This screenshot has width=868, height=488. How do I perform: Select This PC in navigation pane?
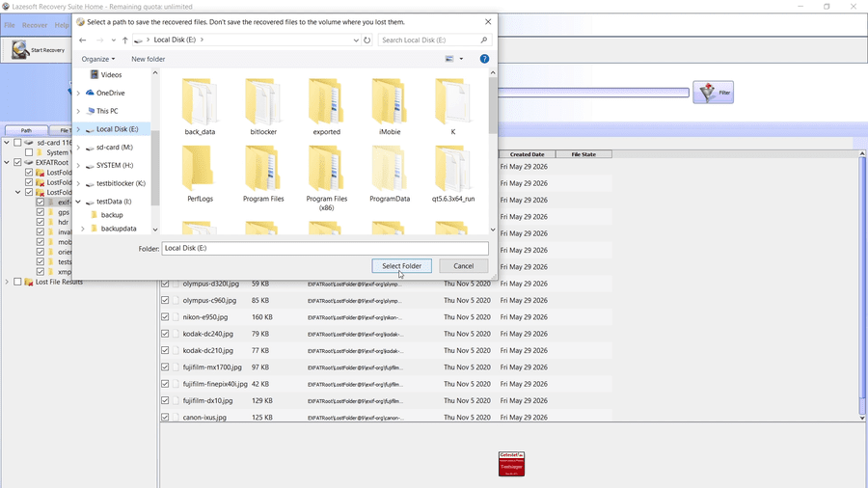click(107, 111)
